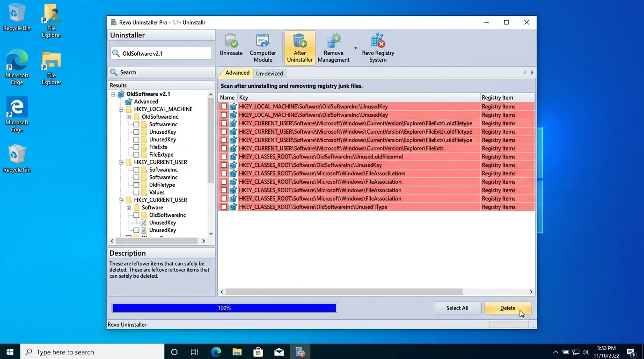This screenshot has height=359, width=644.
Task: Collapse the HKEY_LOCAL_MACHINE tree node
Action: (121, 109)
